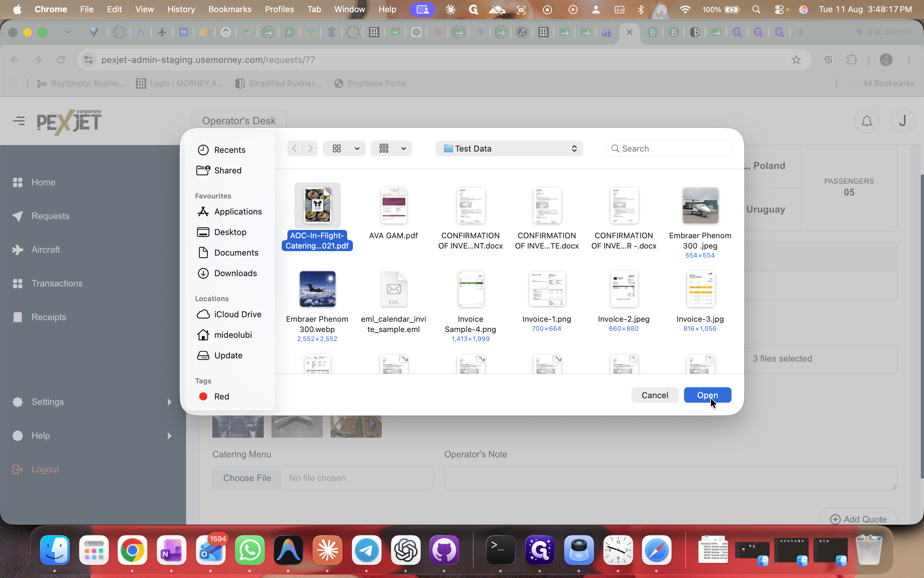
Task: Select the Invoice-3.jpg file
Action: tap(700, 301)
